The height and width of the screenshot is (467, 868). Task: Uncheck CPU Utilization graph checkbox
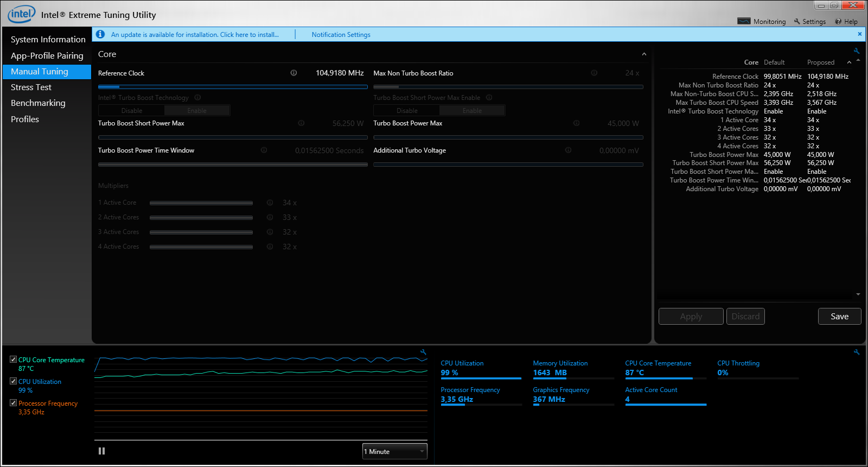click(13, 381)
